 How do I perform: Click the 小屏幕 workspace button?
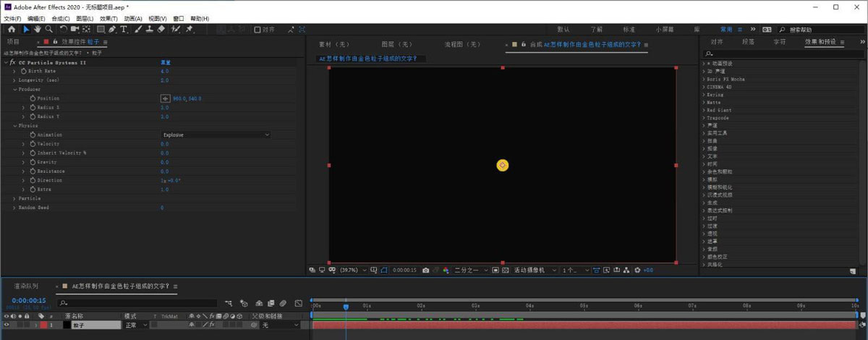click(665, 30)
